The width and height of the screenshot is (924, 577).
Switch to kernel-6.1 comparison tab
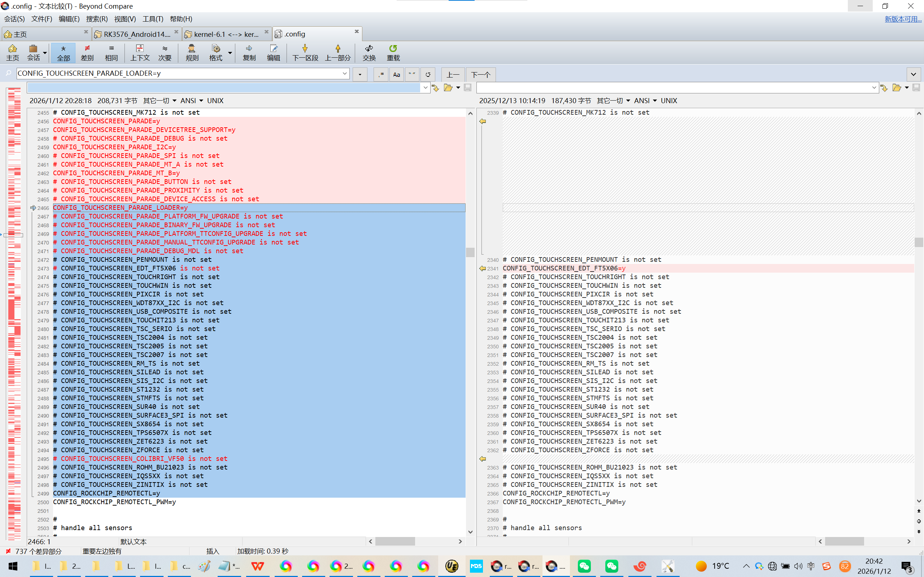tap(226, 34)
